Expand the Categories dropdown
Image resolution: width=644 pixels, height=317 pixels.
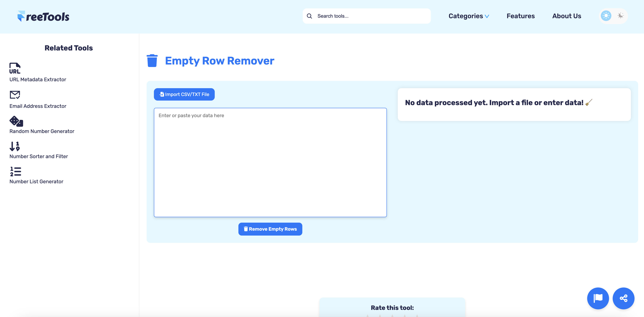click(x=466, y=16)
